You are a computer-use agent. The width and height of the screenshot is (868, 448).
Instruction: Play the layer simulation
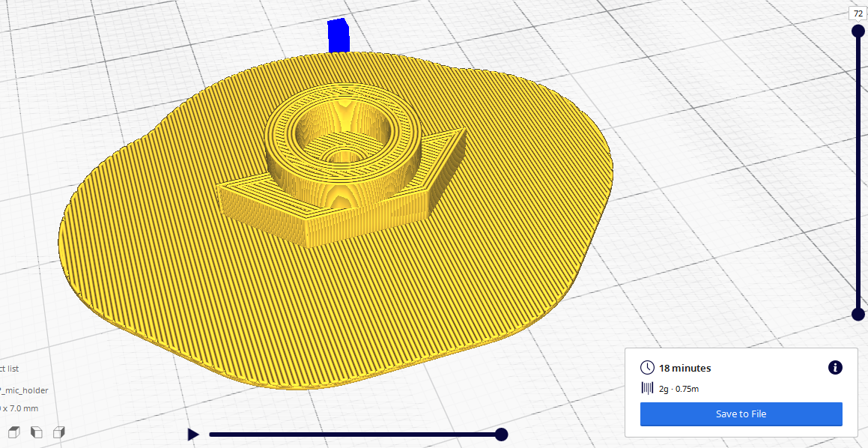pos(193,435)
